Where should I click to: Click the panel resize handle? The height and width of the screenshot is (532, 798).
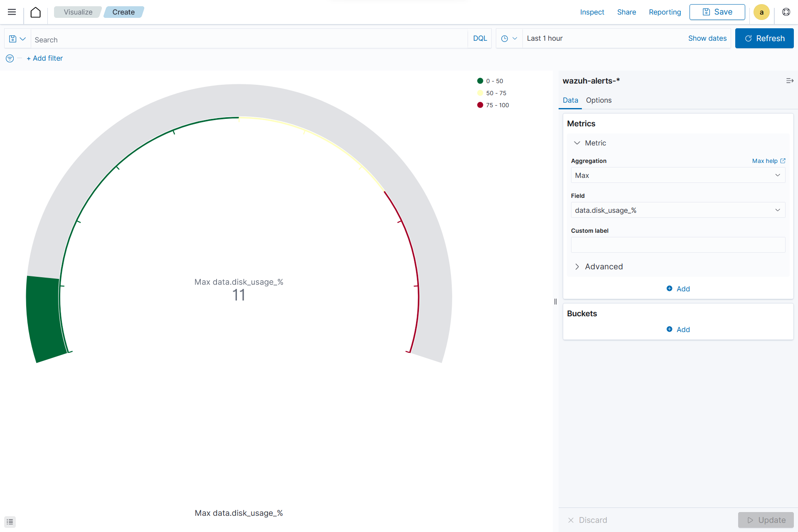555,302
